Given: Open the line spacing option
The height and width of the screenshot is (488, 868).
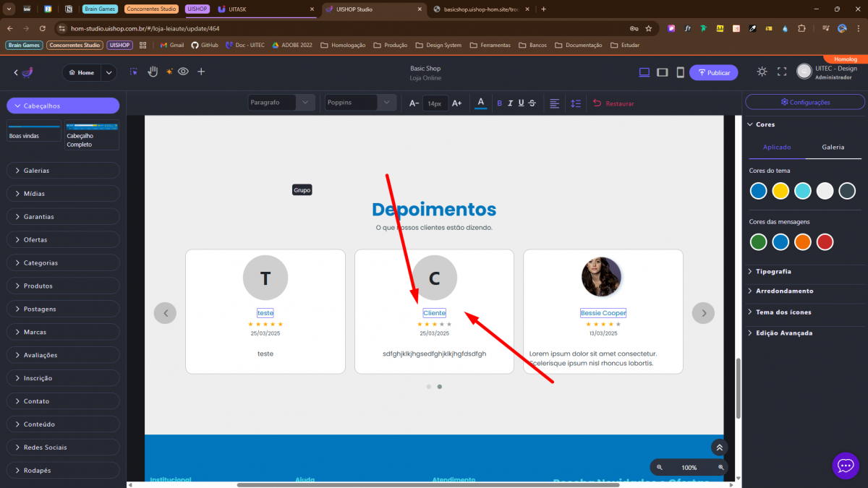Looking at the screenshot, I should click(x=576, y=103).
